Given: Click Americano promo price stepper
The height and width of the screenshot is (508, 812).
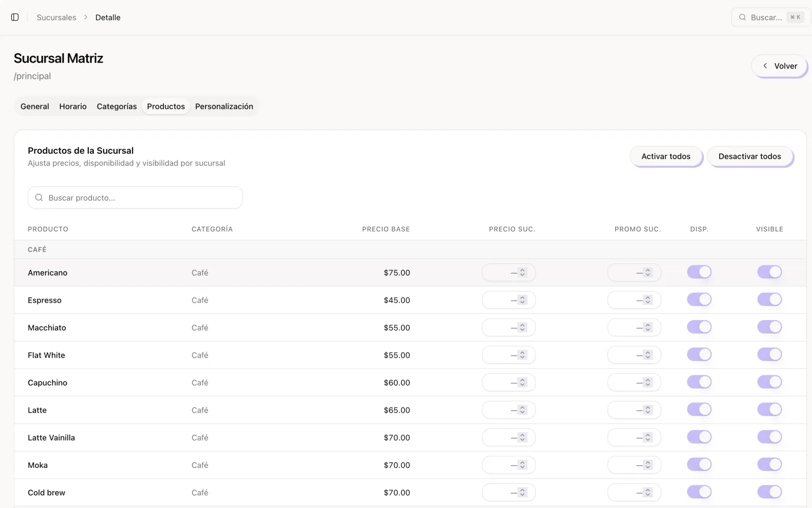Looking at the screenshot, I should [x=648, y=273].
